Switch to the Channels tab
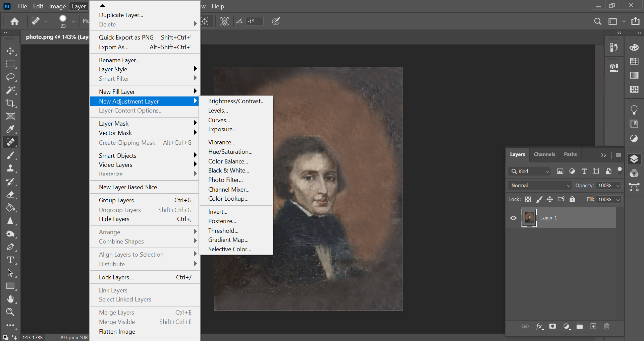 tap(544, 154)
